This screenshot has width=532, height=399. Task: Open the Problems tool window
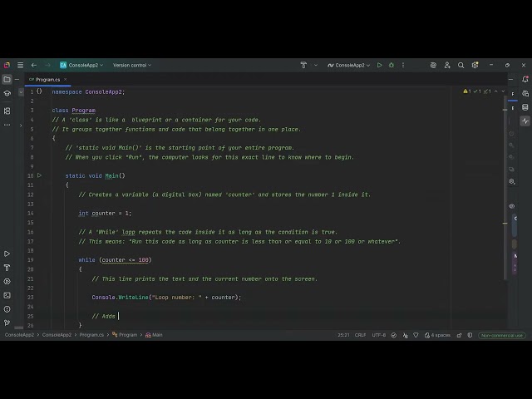coord(7,309)
